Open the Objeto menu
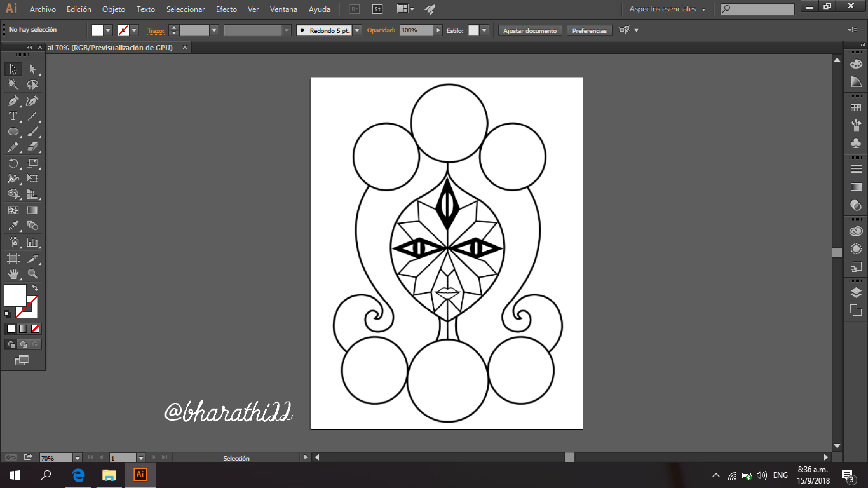 coord(114,9)
